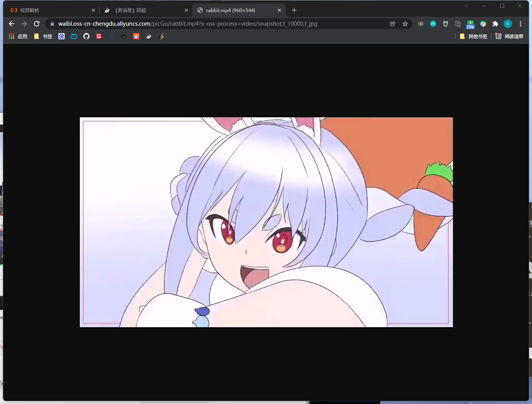
Task: Open the Bilibili TV bookmark icon
Action: (x=74, y=36)
